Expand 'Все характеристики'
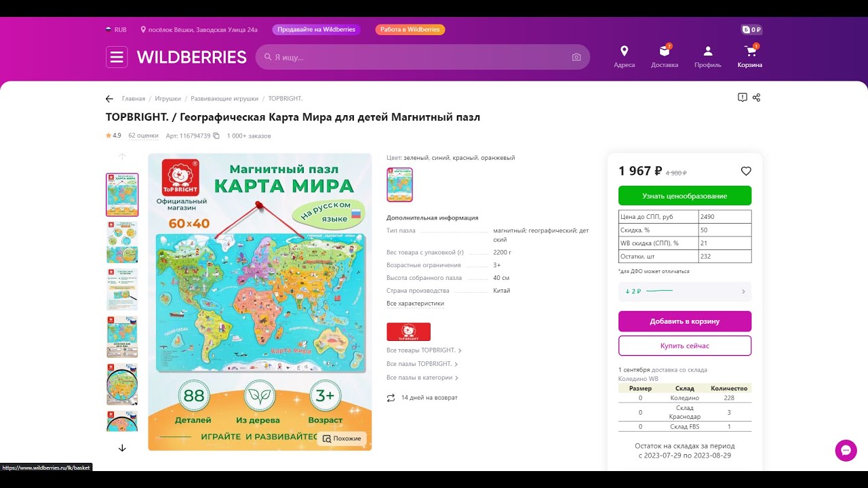868x488 pixels. pos(415,304)
